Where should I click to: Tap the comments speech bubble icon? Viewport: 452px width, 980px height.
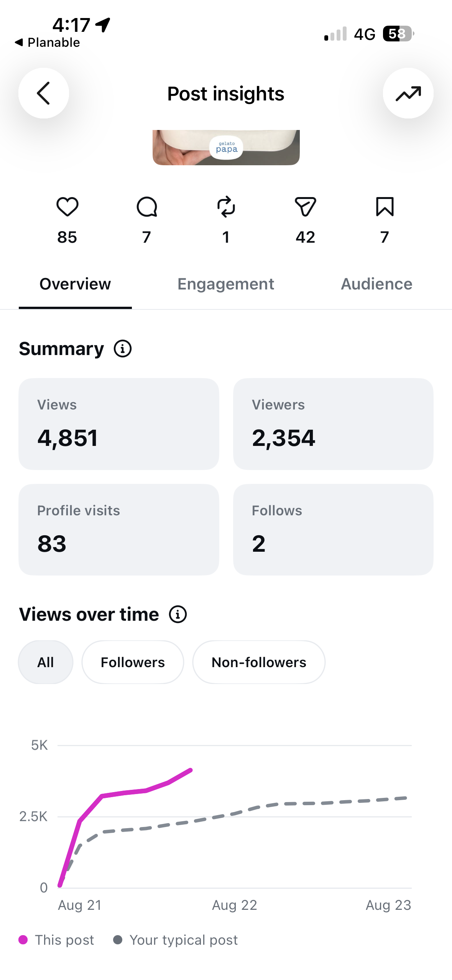tap(147, 207)
